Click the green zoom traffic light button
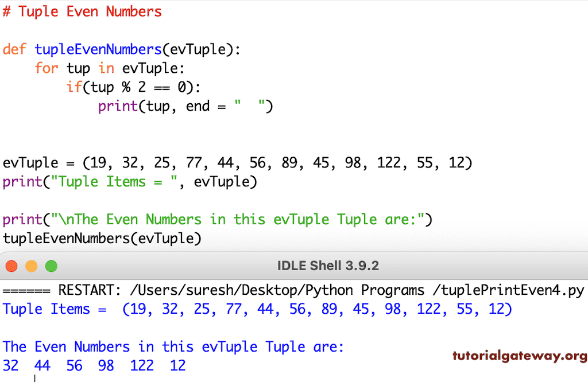 click(51, 266)
